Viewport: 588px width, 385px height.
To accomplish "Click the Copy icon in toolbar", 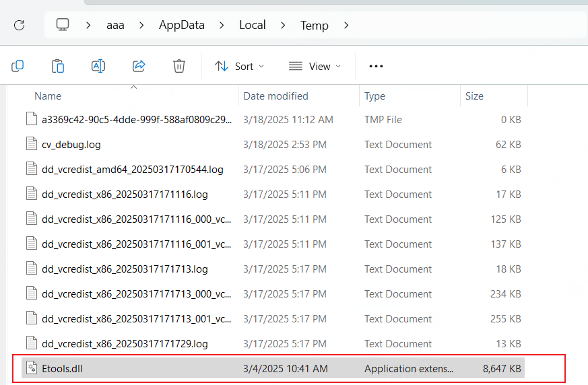I will click(x=18, y=66).
